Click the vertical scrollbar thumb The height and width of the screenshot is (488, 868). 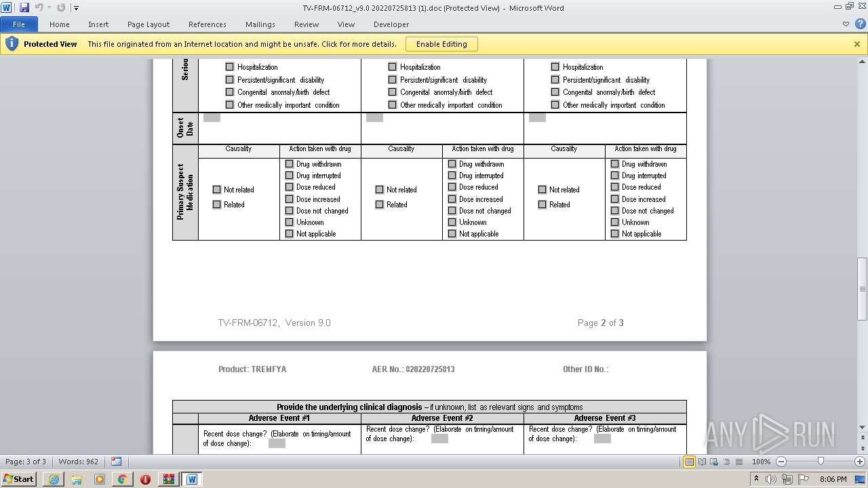863,289
